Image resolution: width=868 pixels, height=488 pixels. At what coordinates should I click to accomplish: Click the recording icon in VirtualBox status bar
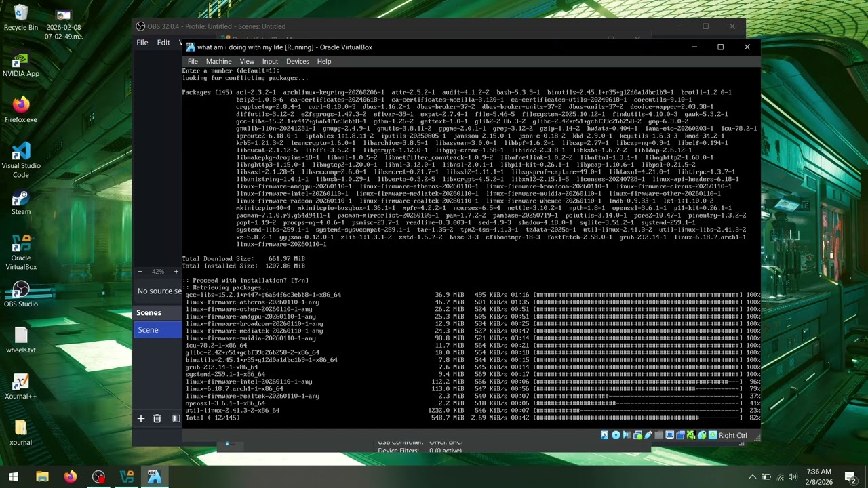680,435
